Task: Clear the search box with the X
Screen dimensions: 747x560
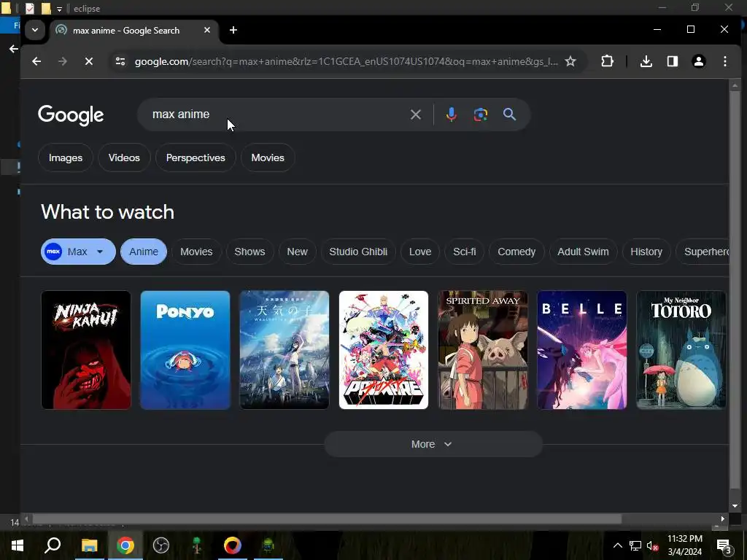Action: point(415,114)
